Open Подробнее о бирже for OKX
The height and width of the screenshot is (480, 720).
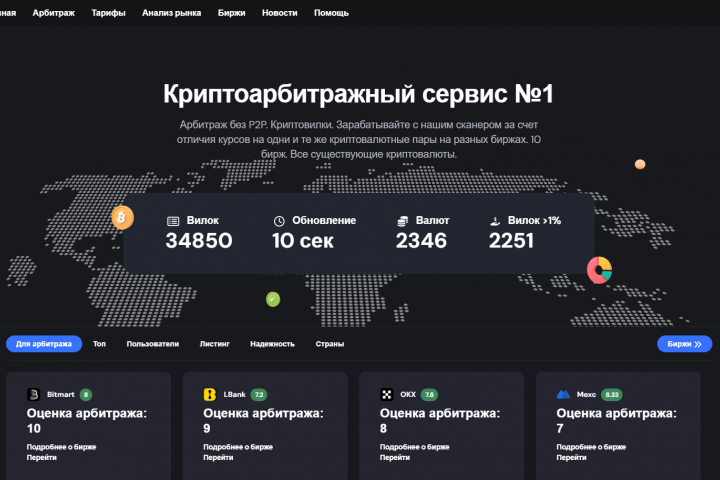click(415, 447)
